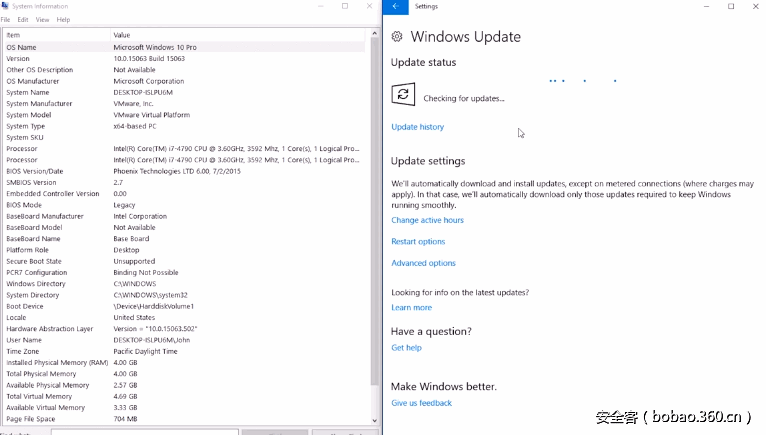The width and height of the screenshot is (766, 435).
Task: Open the View menu in System Information
Action: [x=42, y=20]
